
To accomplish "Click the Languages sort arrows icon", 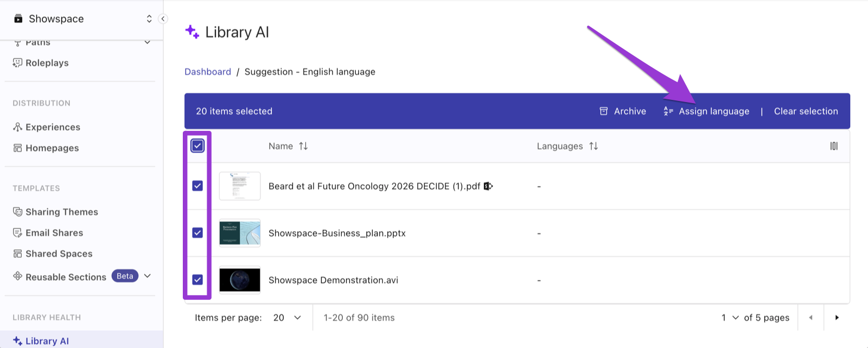I will [x=593, y=146].
